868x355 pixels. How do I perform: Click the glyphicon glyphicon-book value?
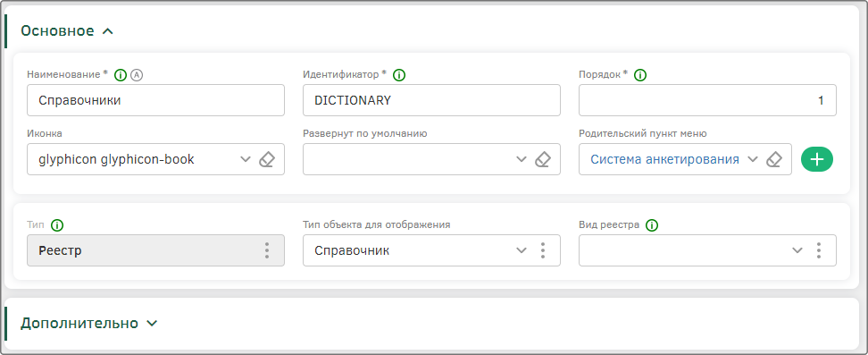(116, 160)
